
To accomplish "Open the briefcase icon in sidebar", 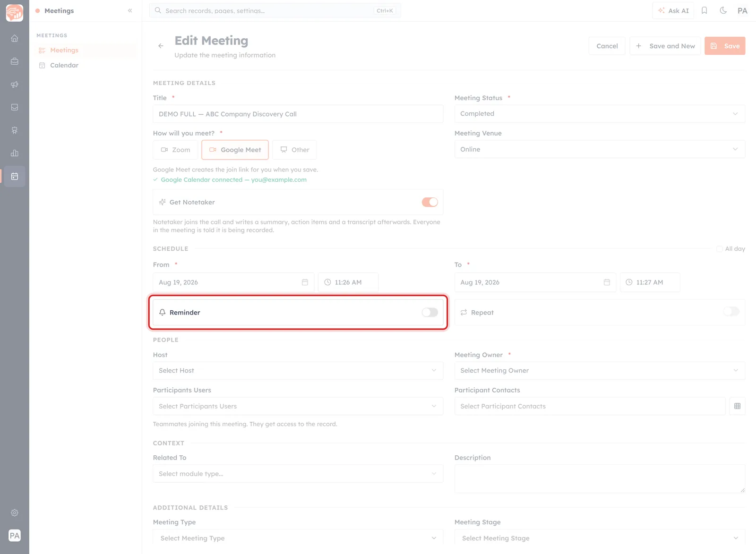I will pos(15,61).
